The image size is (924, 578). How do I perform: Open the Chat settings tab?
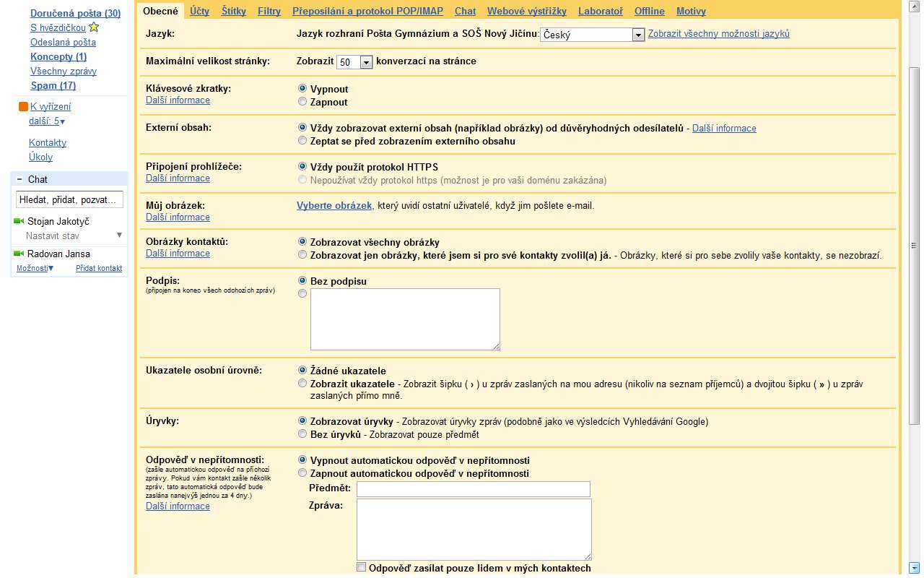point(465,12)
